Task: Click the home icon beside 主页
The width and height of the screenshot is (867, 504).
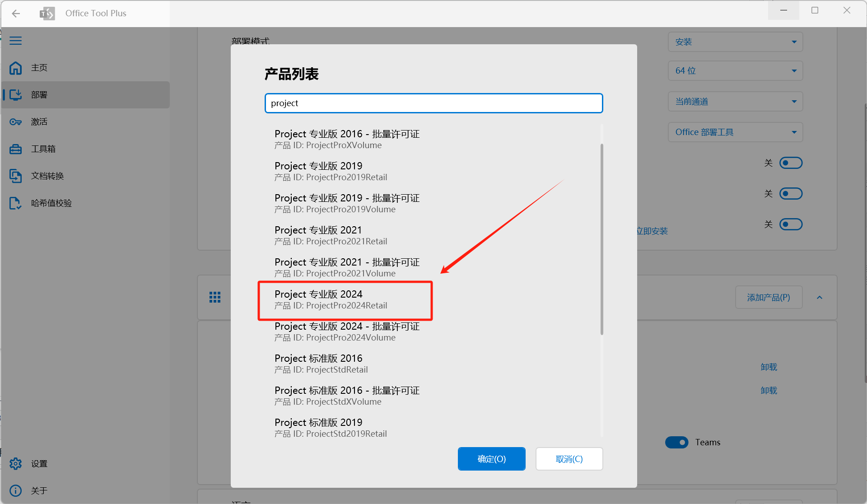Action: point(16,68)
